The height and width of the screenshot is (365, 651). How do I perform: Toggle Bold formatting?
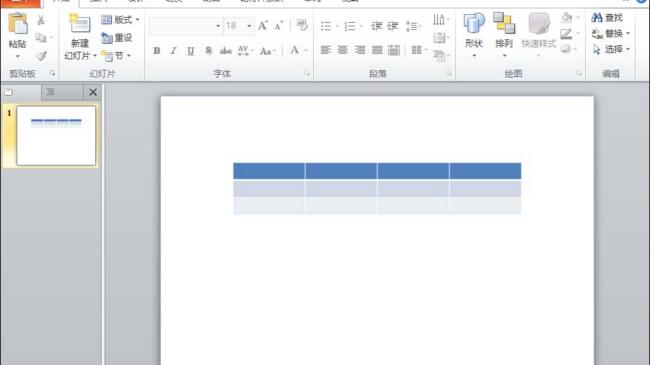[x=157, y=51]
